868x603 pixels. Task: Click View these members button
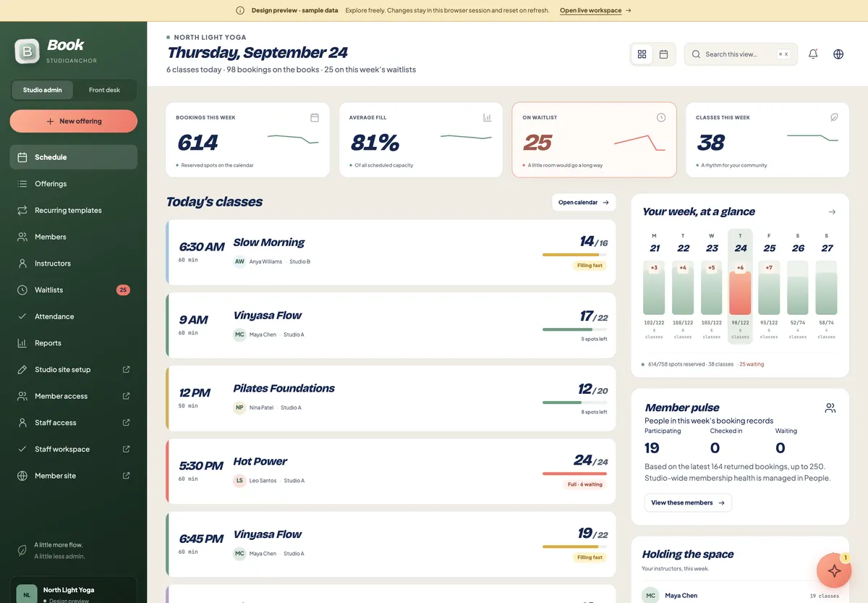click(x=688, y=502)
